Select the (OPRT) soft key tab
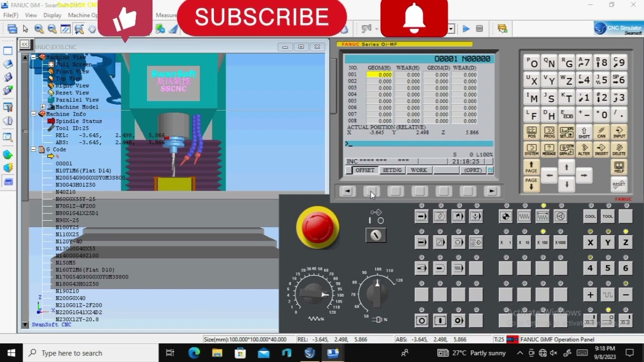This screenshot has width=644, height=362. click(x=472, y=170)
